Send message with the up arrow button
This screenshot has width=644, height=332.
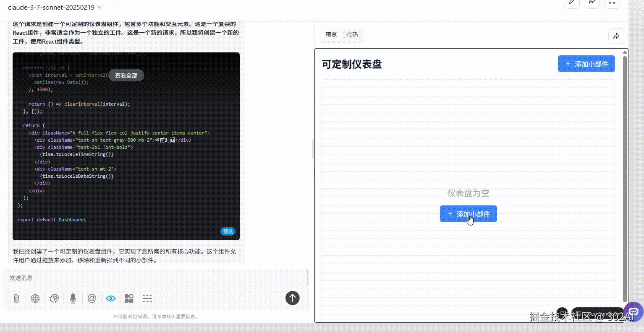tap(293, 298)
